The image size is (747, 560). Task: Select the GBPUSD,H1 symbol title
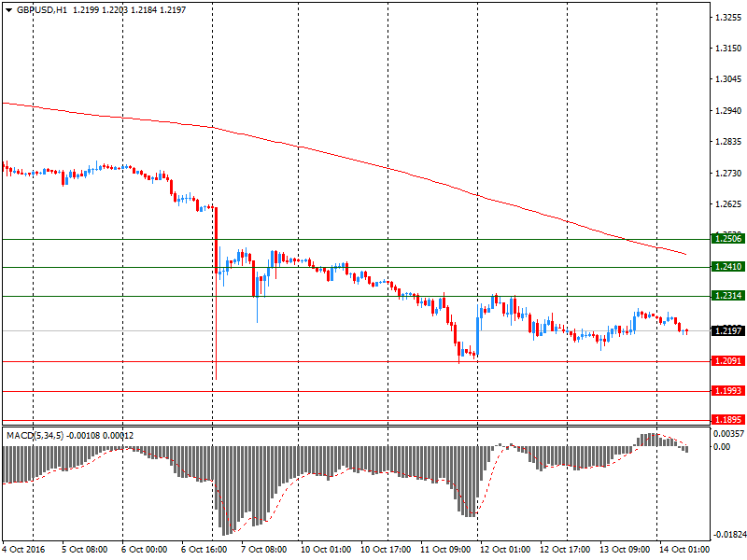tap(42, 10)
